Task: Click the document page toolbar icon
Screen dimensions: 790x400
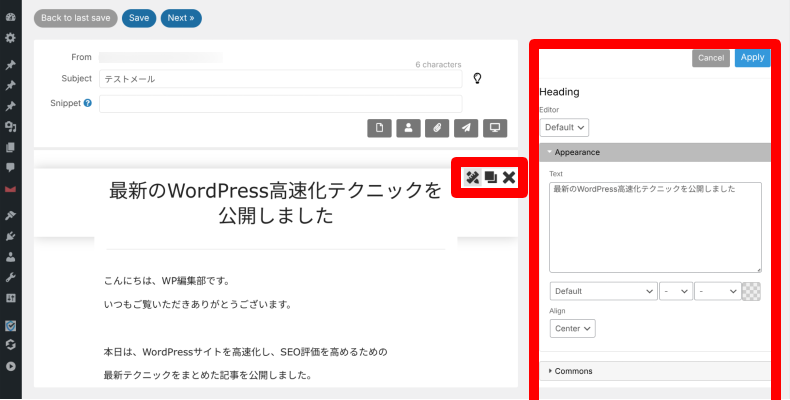Action: click(x=379, y=128)
